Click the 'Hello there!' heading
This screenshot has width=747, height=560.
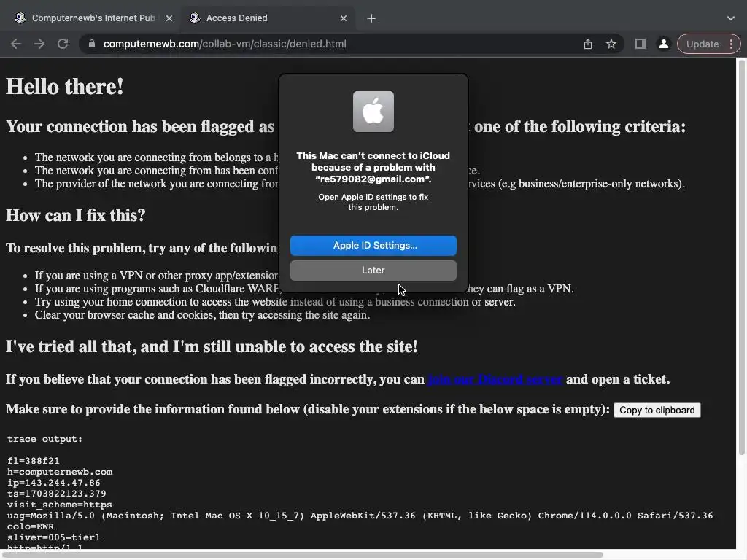[x=65, y=87]
